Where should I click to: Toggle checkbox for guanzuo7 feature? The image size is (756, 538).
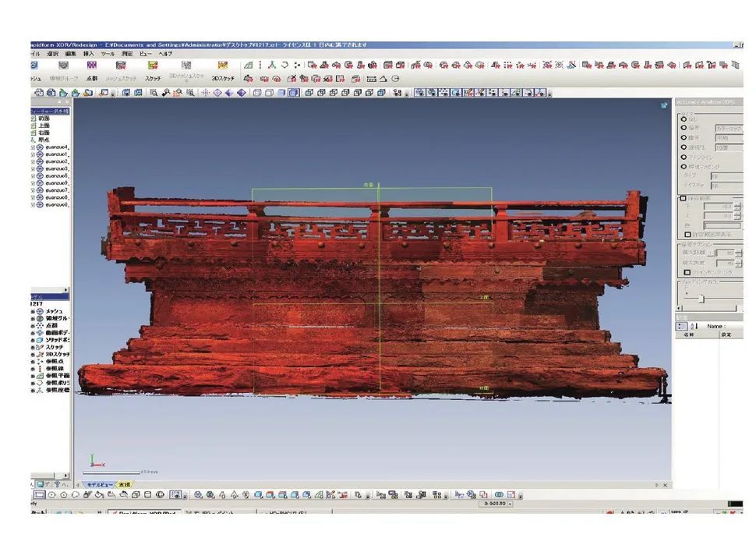(34, 190)
